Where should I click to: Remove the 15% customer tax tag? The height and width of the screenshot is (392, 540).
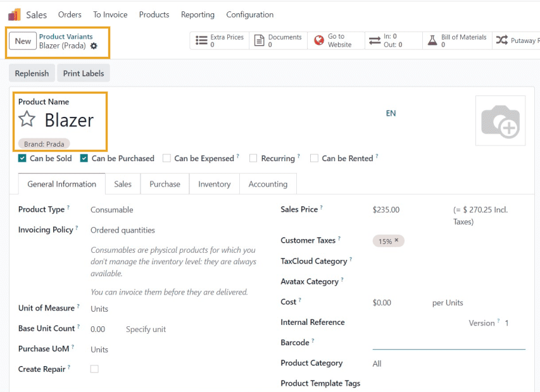click(x=396, y=241)
